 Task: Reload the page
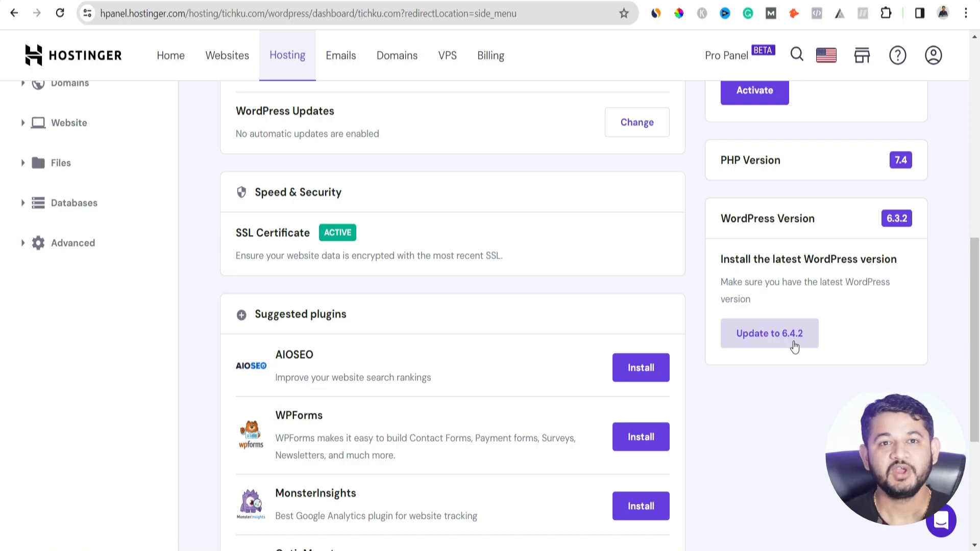point(60,13)
